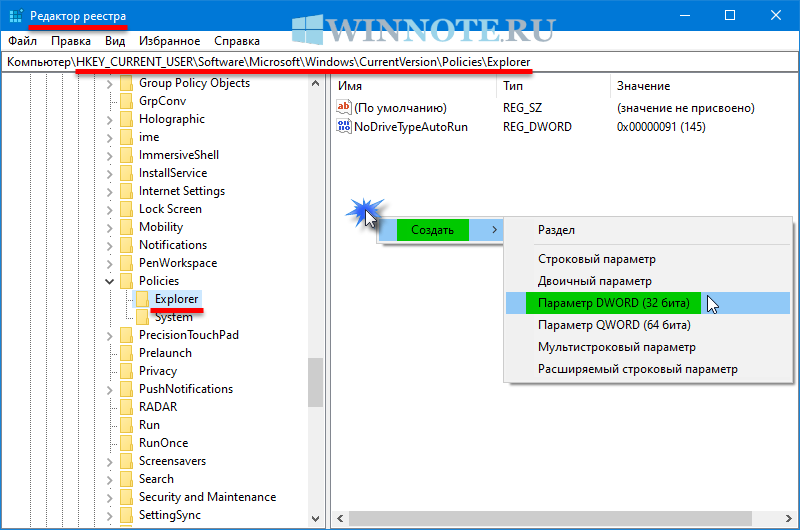Open the Справка menu
The image size is (800, 530).
tap(237, 41)
